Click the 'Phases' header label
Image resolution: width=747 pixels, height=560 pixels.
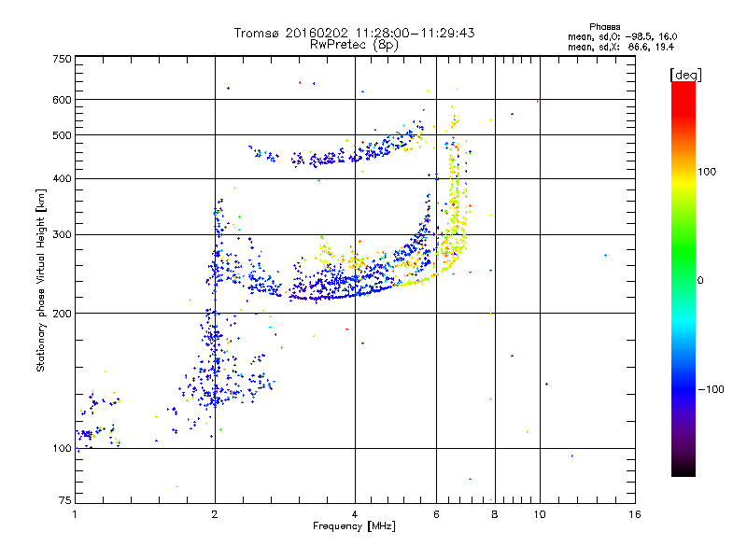[604, 27]
